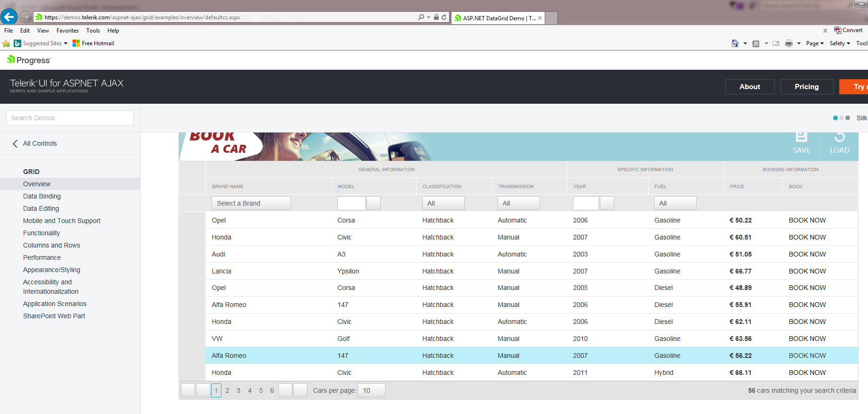The width and height of the screenshot is (868, 414).
Task: Open the Fuel All filter dropdown
Action: (x=675, y=203)
